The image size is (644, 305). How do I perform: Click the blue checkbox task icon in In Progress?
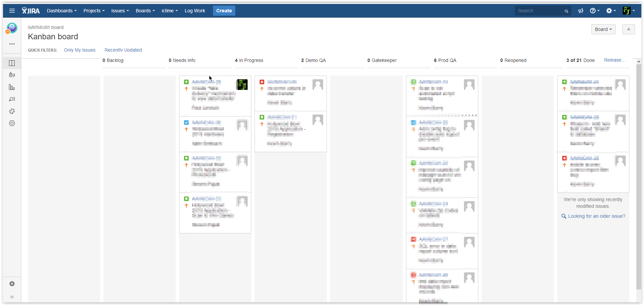[x=186, y=123]
